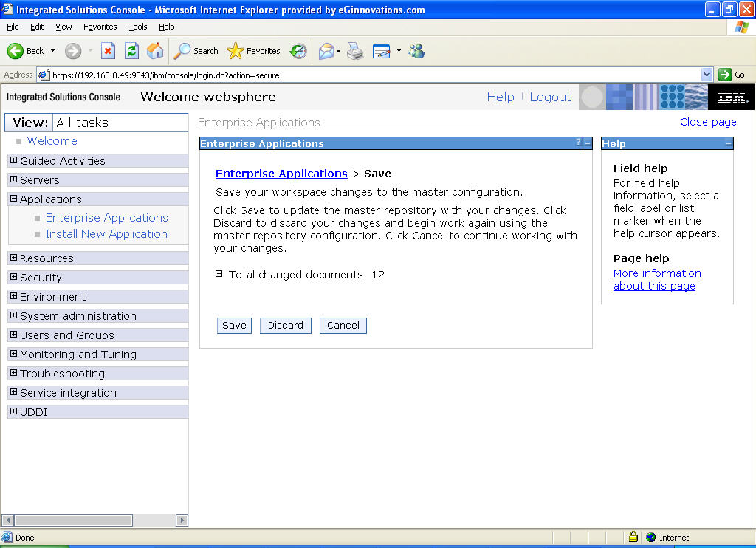Image resolution: width=756 pixels, height=548 pixels.
Task: Click the navigation pane horizontal scrollbar thumb
Action: (73, 520)
